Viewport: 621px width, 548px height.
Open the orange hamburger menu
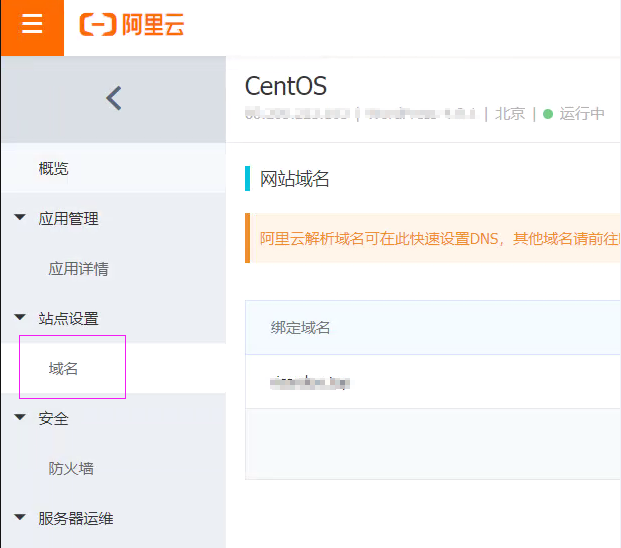[x=32, y=25]
